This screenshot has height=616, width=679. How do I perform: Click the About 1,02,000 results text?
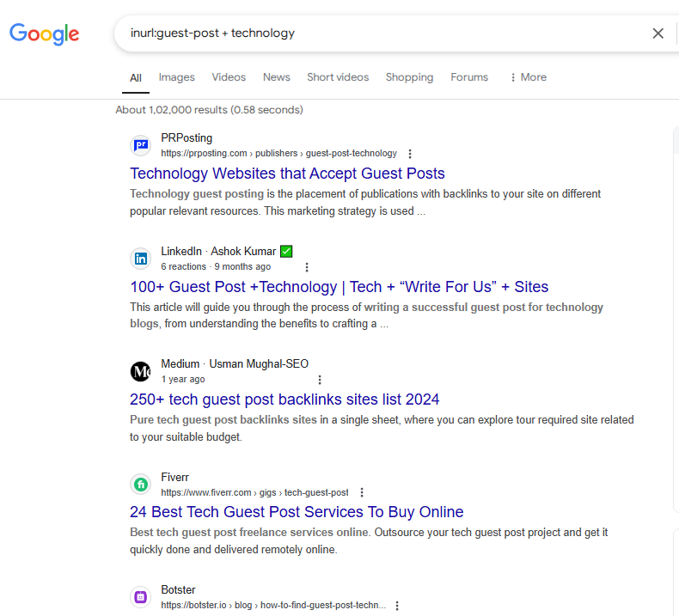click(209, 109)
